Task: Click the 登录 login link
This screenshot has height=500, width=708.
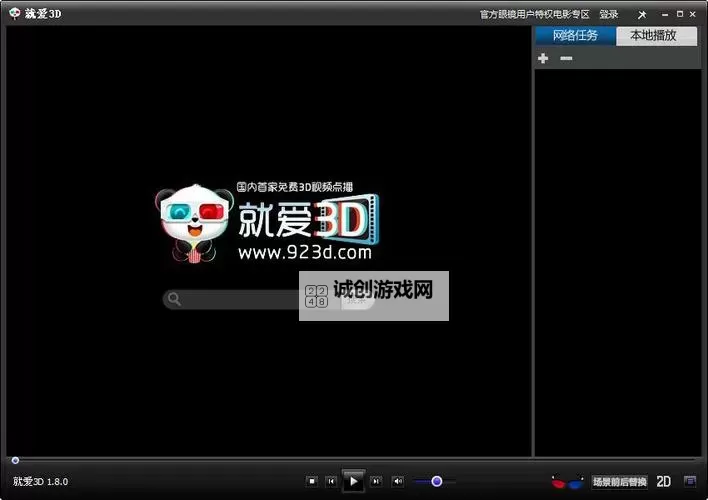Action: [x=609, y=14]
